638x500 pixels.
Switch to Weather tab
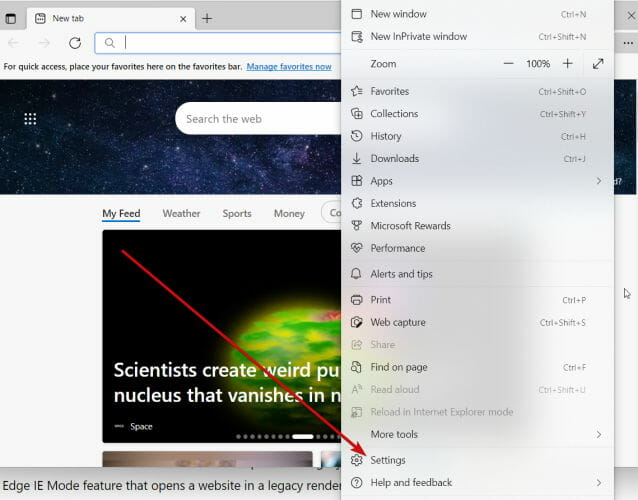tap(181, 214)
